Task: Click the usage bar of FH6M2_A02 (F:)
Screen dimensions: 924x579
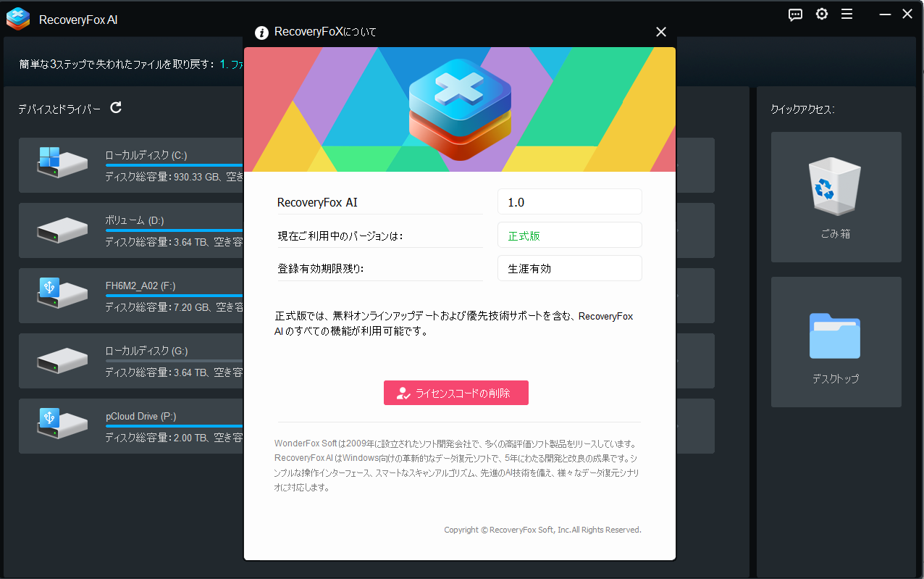Action: [x=175, y=296]
